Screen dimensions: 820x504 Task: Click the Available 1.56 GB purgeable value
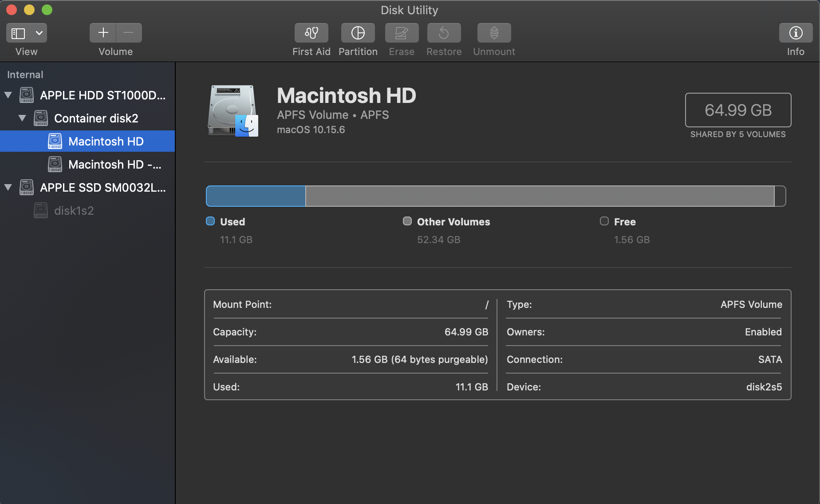tap(420, 359)
